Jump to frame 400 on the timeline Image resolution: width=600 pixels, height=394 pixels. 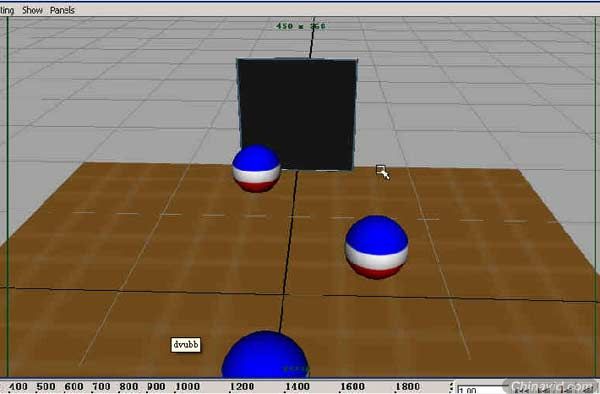click(18, 387)
